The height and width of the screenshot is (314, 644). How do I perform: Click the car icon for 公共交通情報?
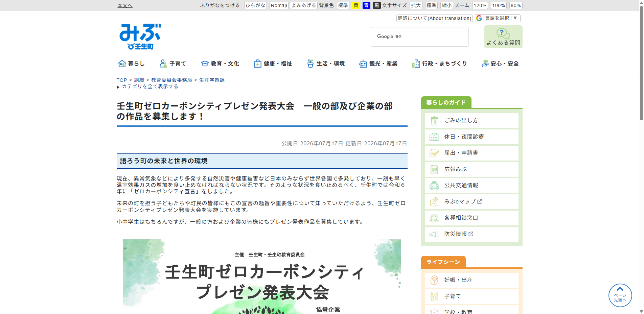pyautogui.click(x=434, y=185)
